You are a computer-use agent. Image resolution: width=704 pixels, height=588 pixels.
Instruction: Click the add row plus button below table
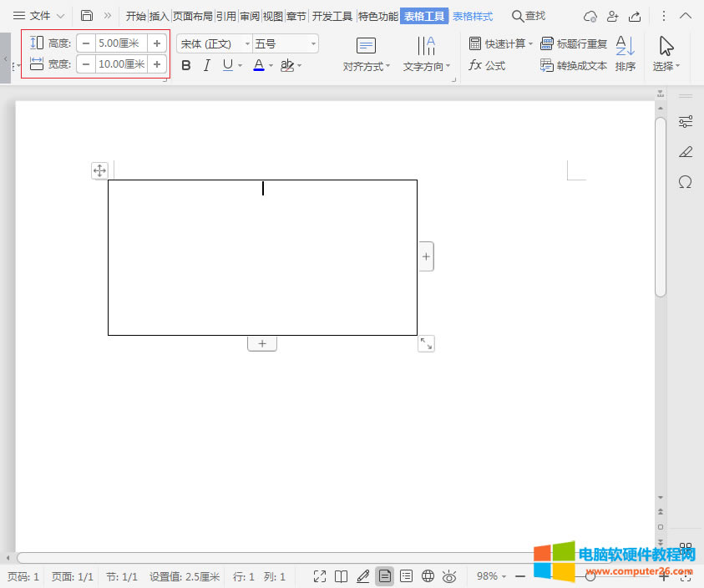pyautogui.click(x=262, y=342)
